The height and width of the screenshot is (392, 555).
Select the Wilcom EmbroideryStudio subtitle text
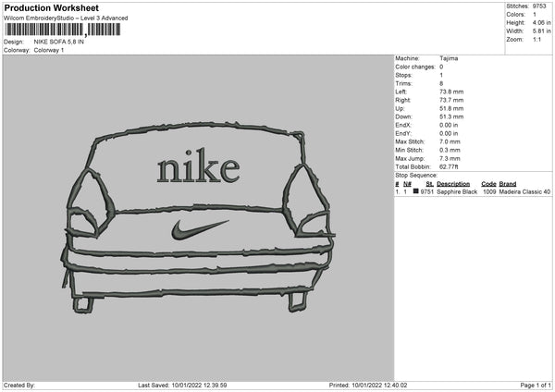[66, 18]
